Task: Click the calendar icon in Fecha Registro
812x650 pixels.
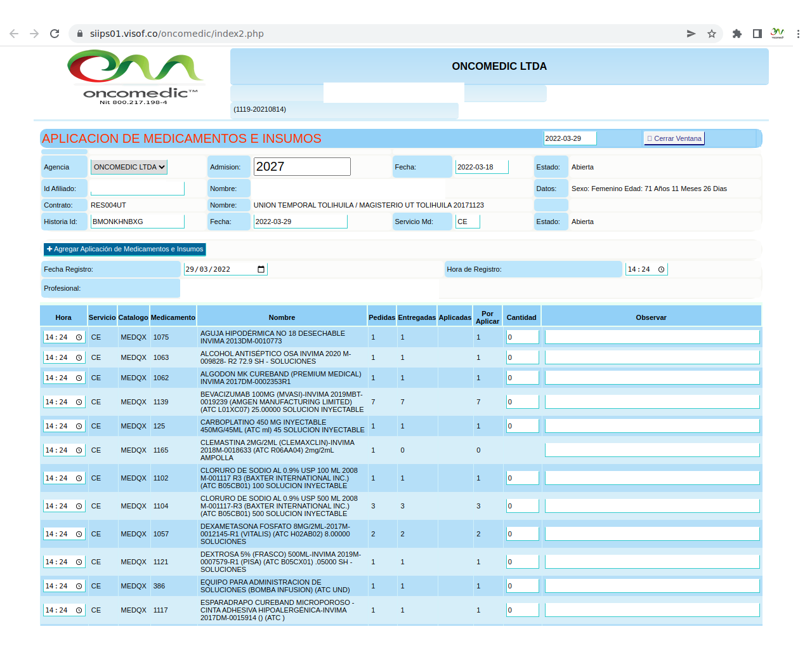Action: click(261, 269)
